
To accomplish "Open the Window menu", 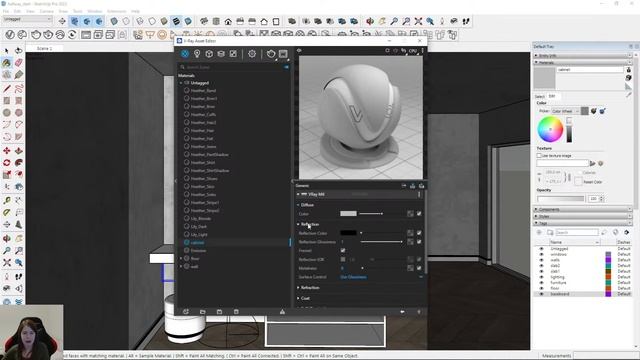I will tap(95, 11).
